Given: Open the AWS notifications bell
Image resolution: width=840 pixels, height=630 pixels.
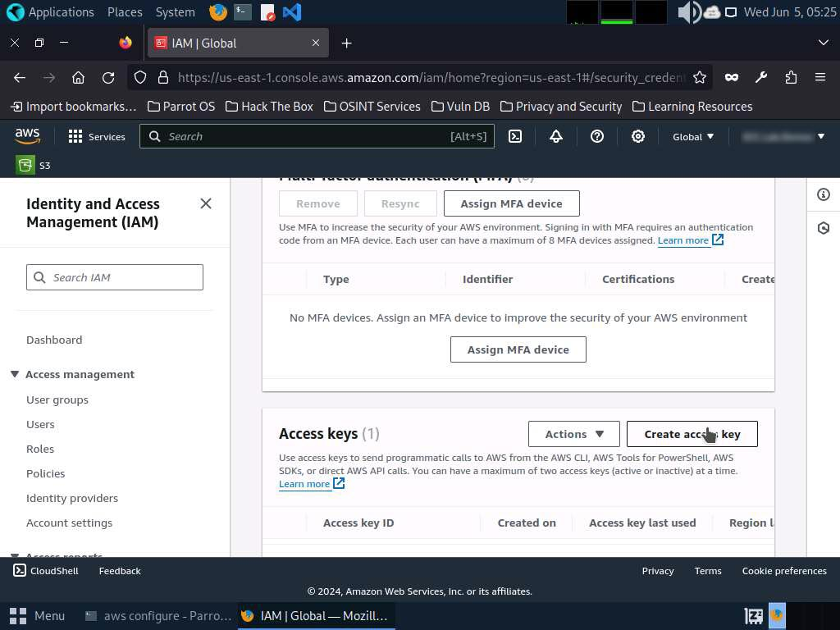Looking at the screenshot, I should (x=556, y=137).
